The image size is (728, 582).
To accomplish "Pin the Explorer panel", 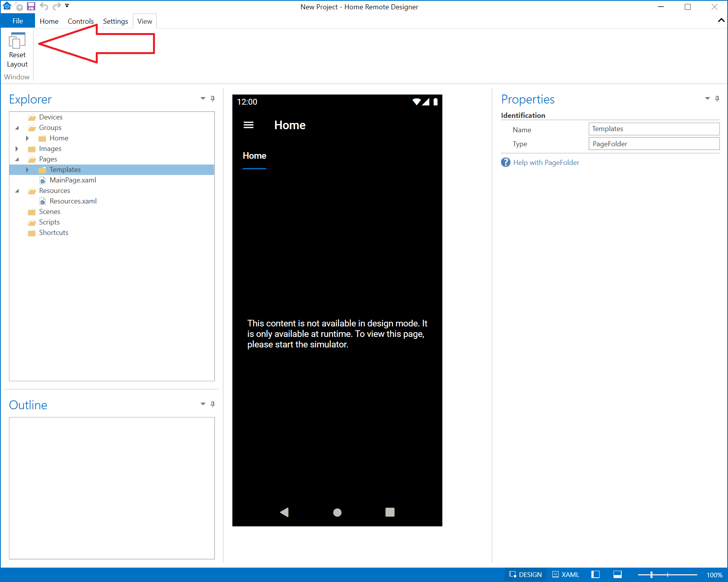I will pyautogui.click(x=213, y=98).
